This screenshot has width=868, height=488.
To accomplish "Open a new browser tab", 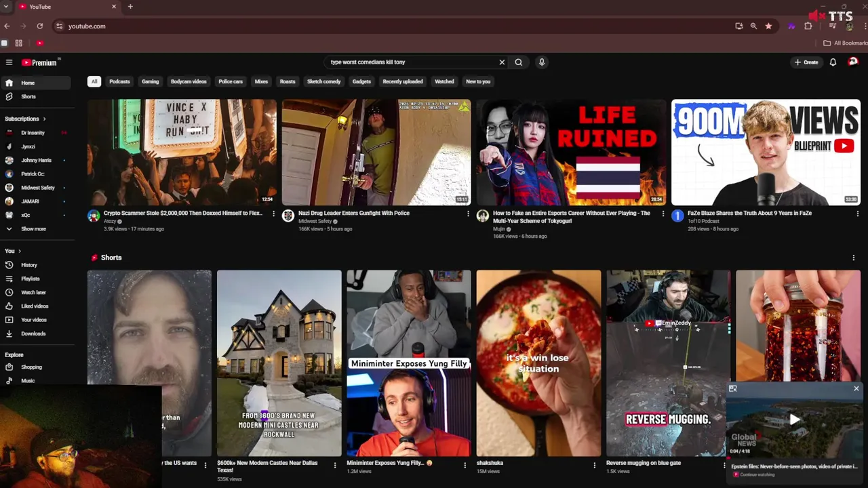I will click(x=130, y=7).
